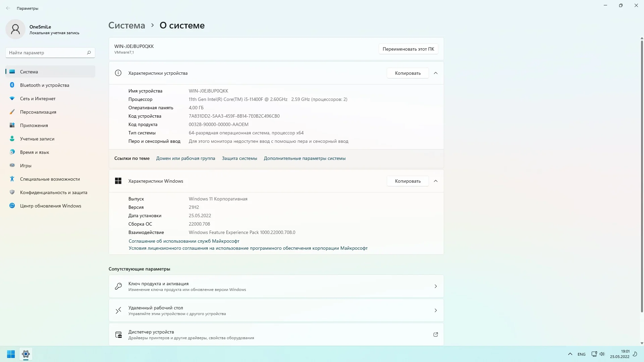Viewport: 644px width, 362px height.
Task: Collapse the Характеристики устройства section
Action: (435, 73)
